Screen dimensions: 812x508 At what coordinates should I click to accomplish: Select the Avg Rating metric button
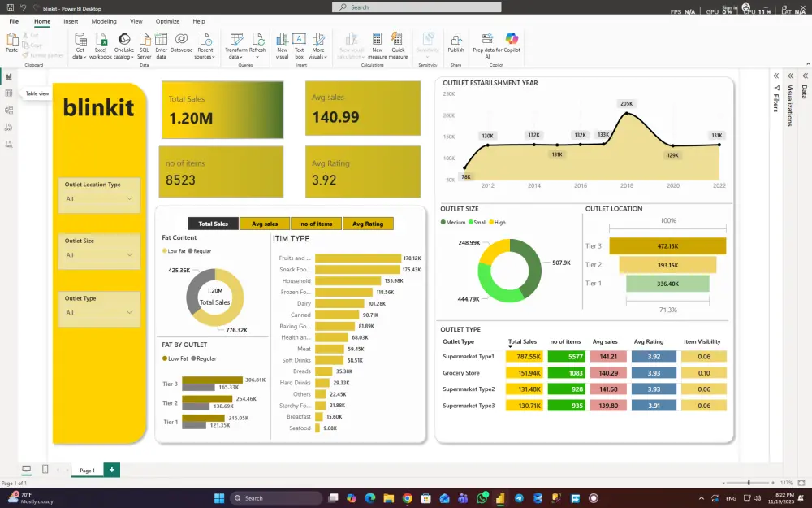click(368, 223)
